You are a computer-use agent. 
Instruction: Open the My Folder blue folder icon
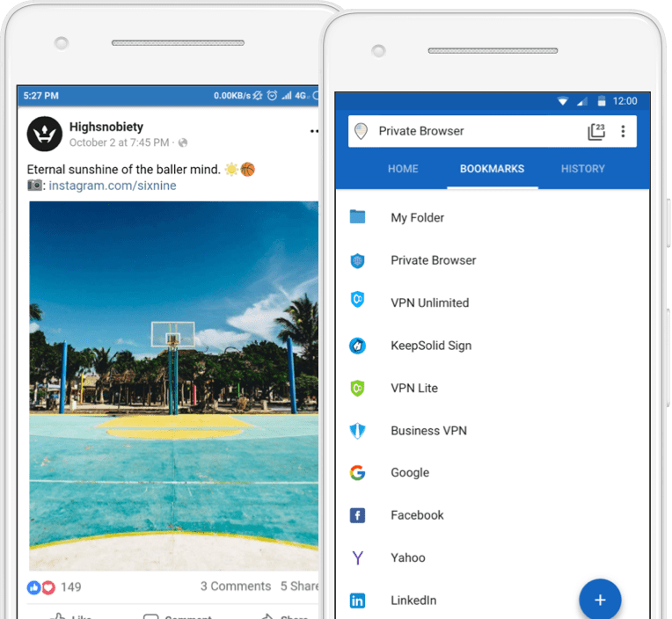click(x=357, y=217)
